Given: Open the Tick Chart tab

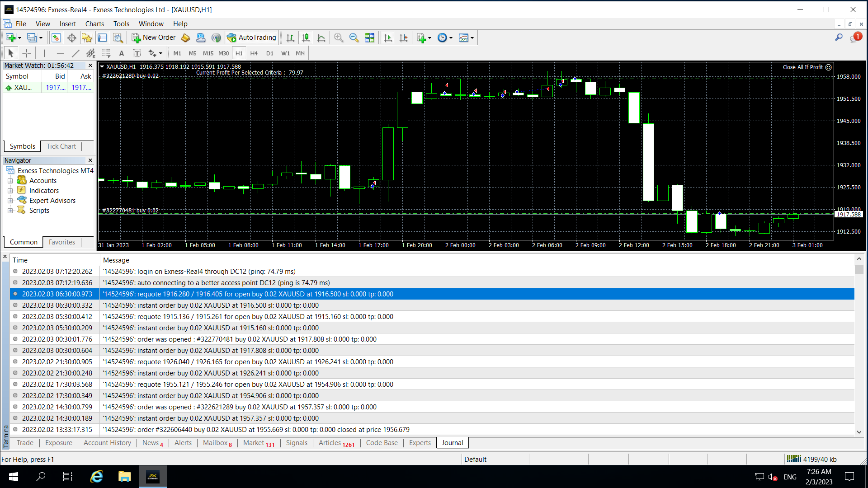Looking at the screenshot, I should [61, 146].
